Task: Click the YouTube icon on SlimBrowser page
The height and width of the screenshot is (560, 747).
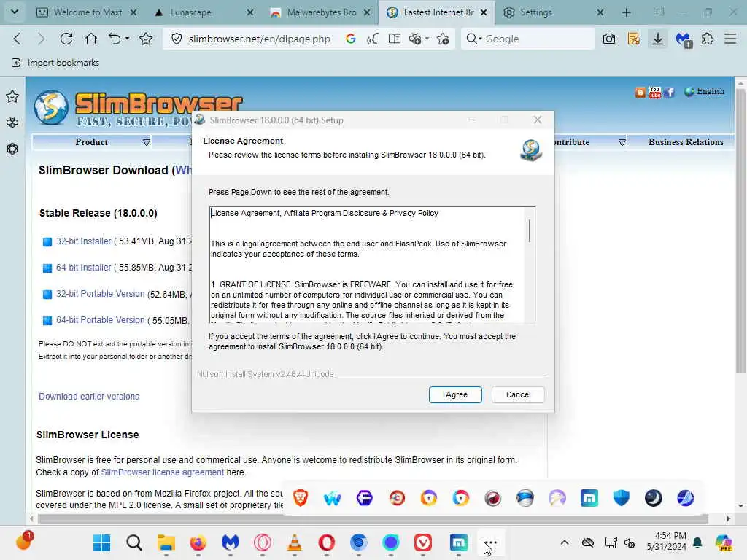Action: coord(655,92)
